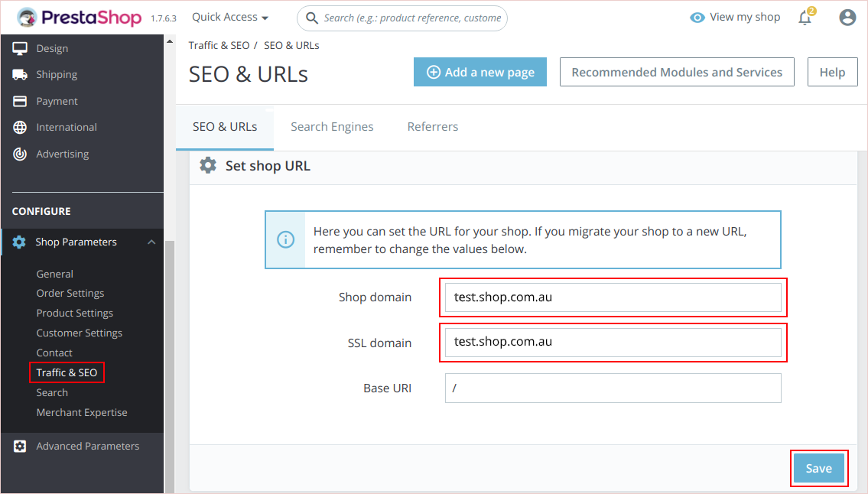Select Traffic & SEO in sidebar
This screenshot has width=868, height=494.
tap(67, 372)
